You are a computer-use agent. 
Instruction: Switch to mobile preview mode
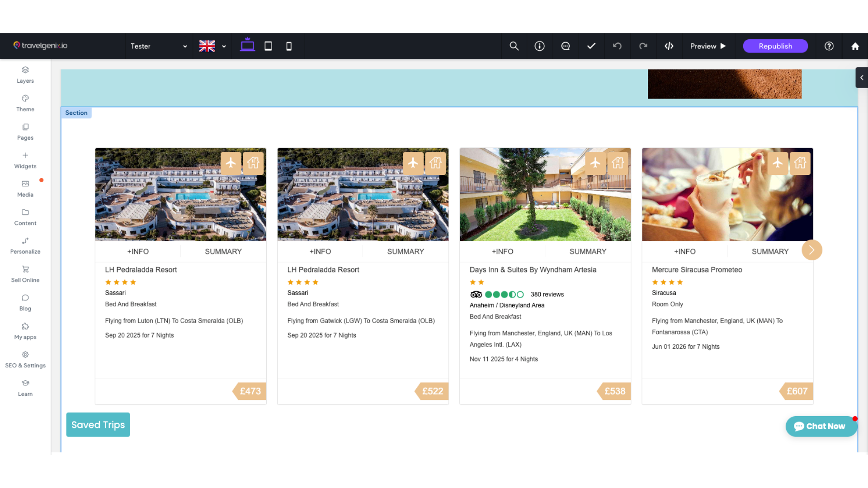[288, 46]
